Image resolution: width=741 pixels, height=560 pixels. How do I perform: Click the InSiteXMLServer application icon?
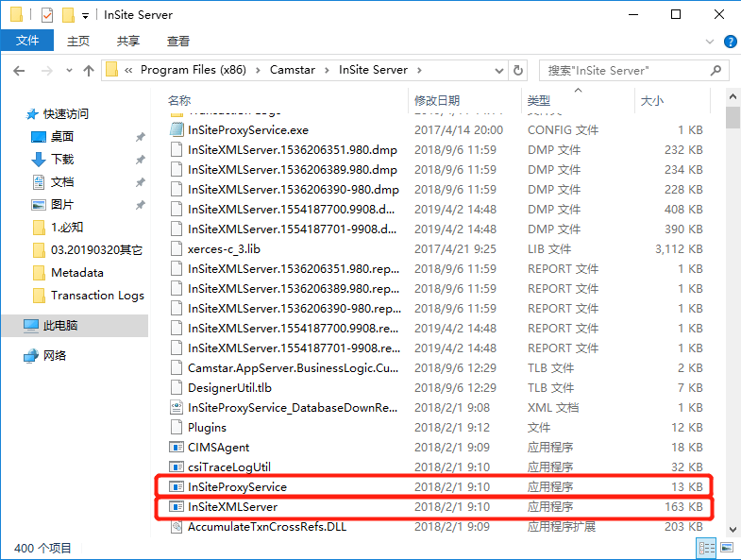(176, 507)
